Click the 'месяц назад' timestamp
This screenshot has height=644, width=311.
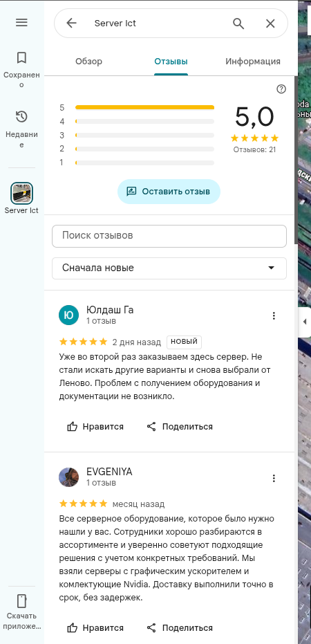[x=139, y=504]
